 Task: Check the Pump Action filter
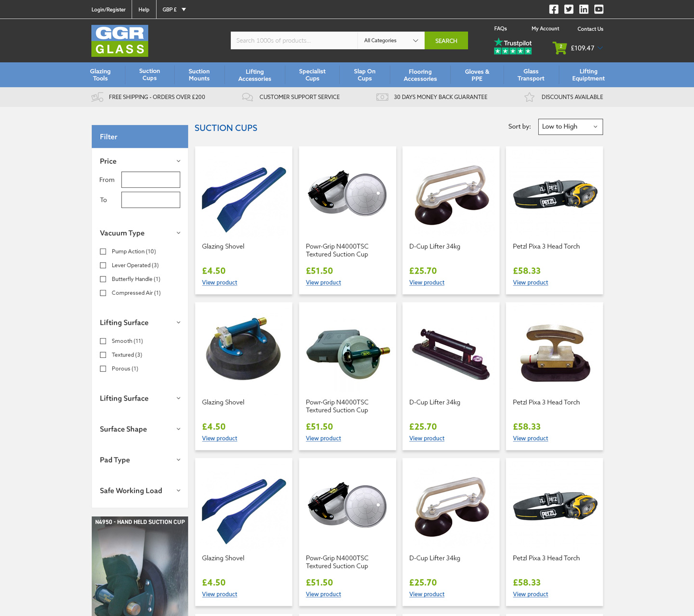pyautogui.click(x=103, y=251)
